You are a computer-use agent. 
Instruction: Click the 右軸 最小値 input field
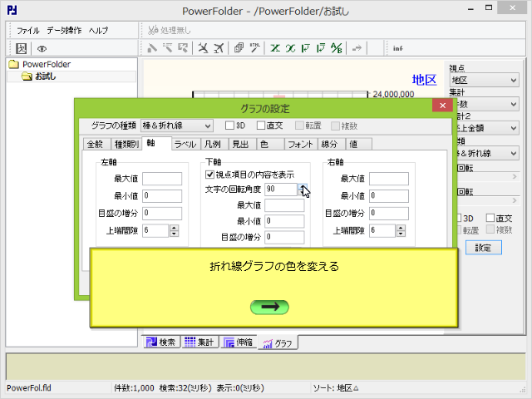point(389,196)
